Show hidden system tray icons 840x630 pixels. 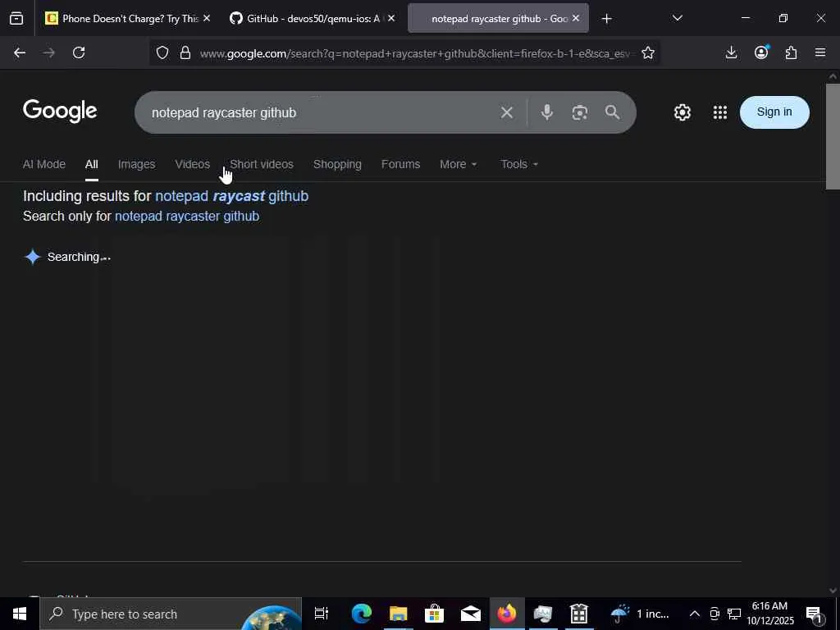pyautogui.click(x=694, y=614)
